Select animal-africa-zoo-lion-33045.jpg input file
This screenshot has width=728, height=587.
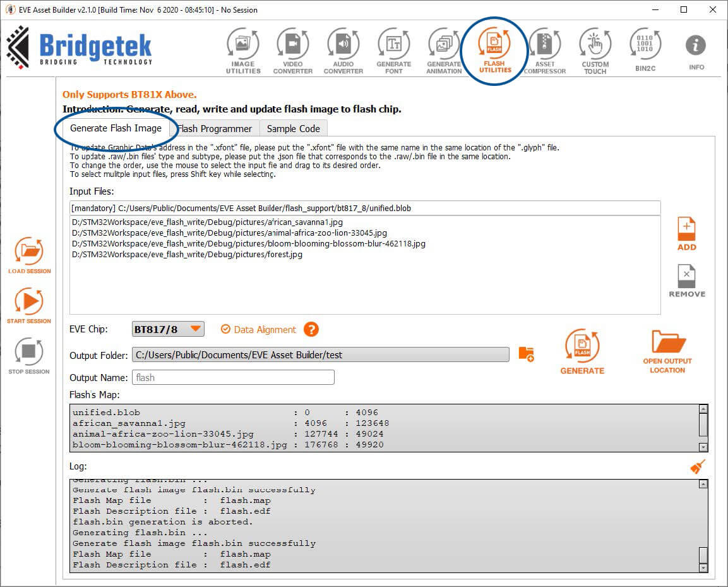click(x=229, y=233)
